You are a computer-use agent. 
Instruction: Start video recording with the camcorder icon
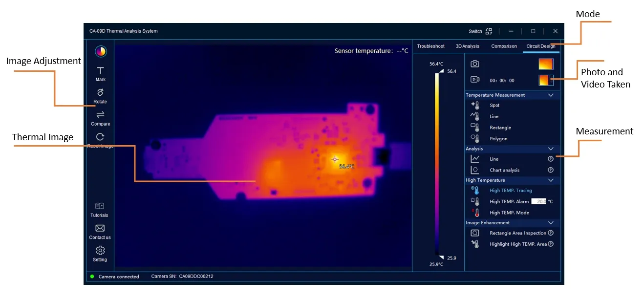[x=475, y=80]
